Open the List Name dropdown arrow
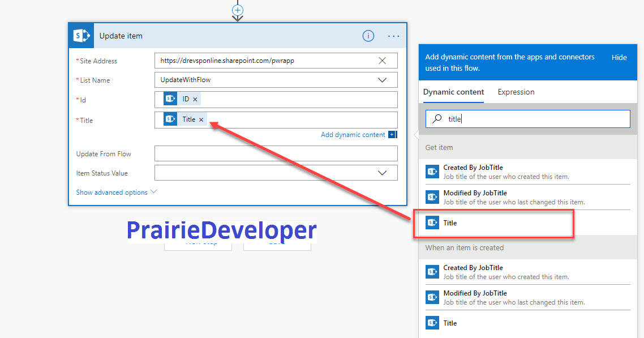This screenshot has height=338, width=644. click(x=382, y=80)
